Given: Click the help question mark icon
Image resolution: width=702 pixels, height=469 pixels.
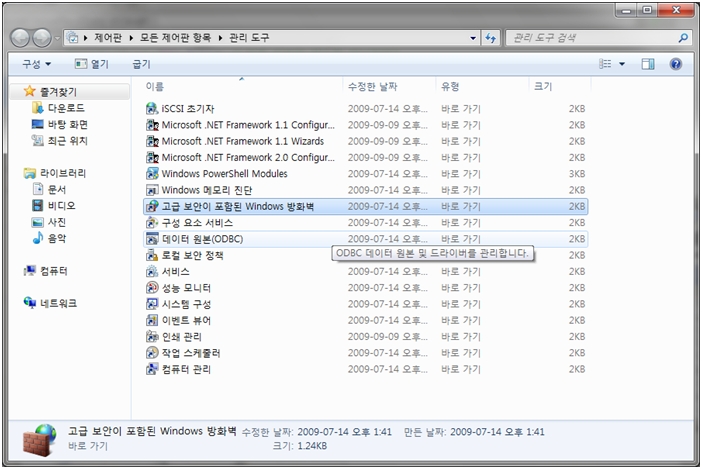Looking at the screenshot, I should [x=676, y=64].
